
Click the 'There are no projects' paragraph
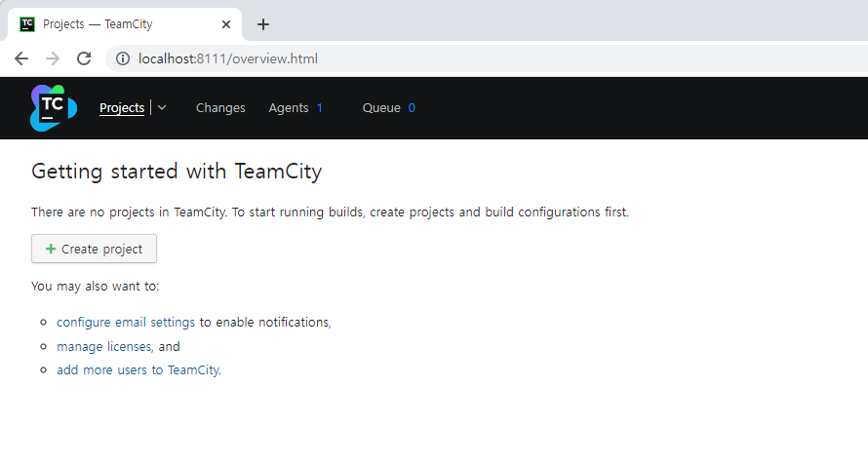pos(330,213)
